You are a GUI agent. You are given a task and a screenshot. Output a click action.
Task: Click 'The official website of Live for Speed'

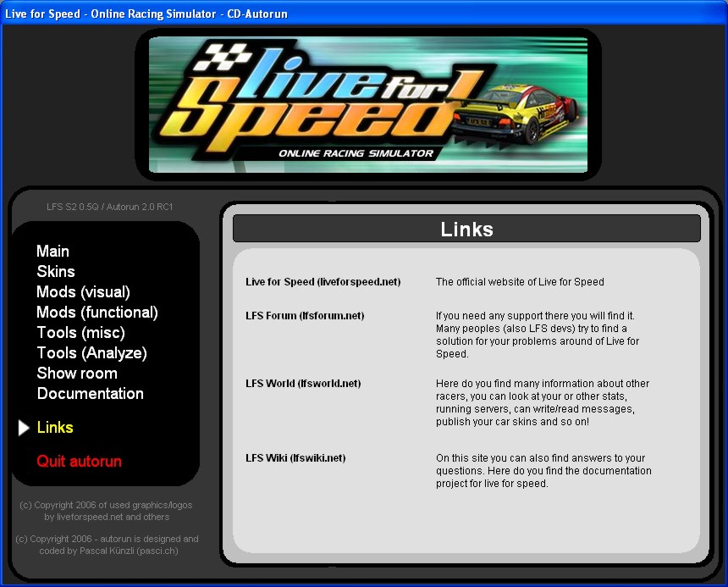[x=520, y=282]
